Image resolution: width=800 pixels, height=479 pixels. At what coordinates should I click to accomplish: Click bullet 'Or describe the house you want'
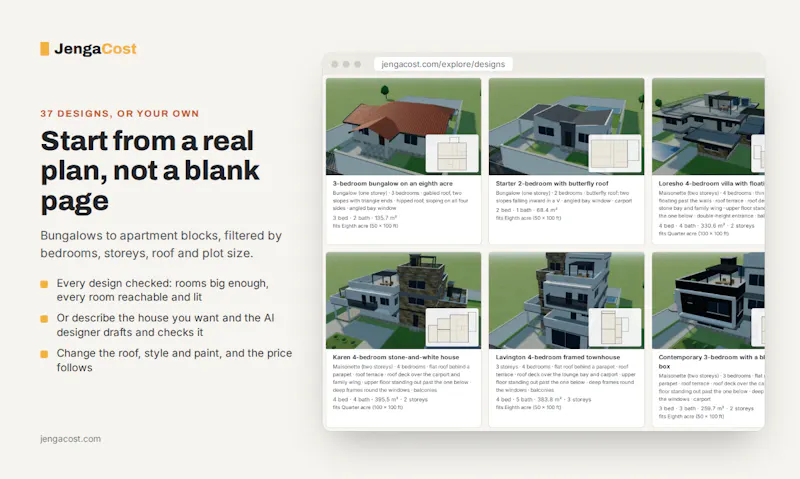165,325
